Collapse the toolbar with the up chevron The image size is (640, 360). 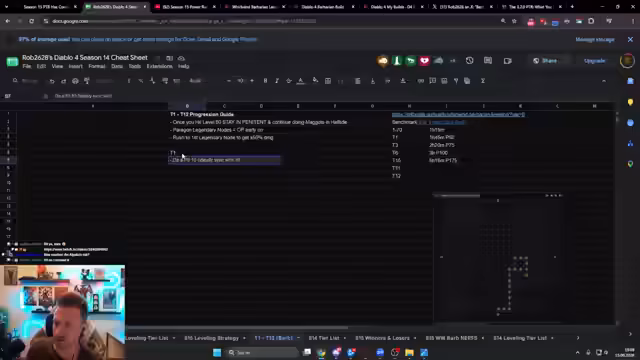604,81
